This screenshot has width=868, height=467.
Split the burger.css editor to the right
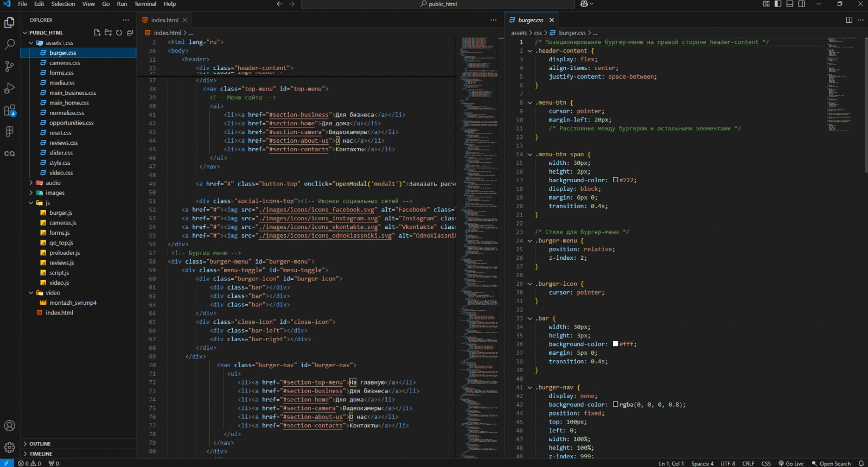[x=849, y=20]
